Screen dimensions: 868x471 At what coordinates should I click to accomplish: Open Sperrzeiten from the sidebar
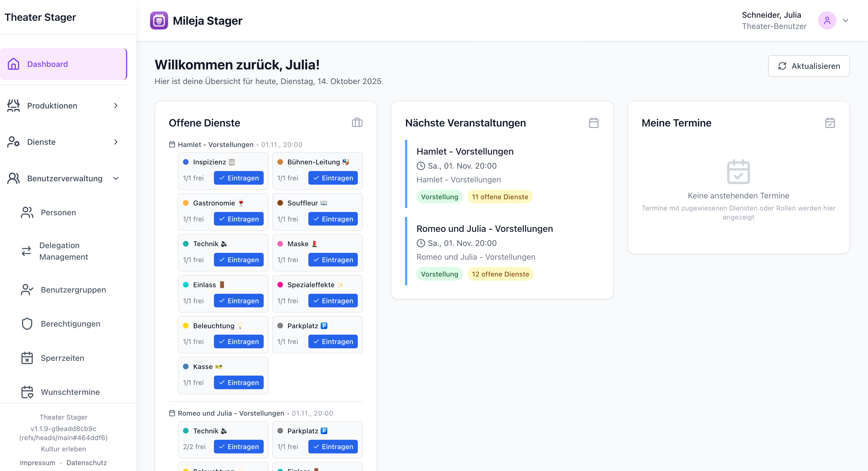click(x=62, y=358)
